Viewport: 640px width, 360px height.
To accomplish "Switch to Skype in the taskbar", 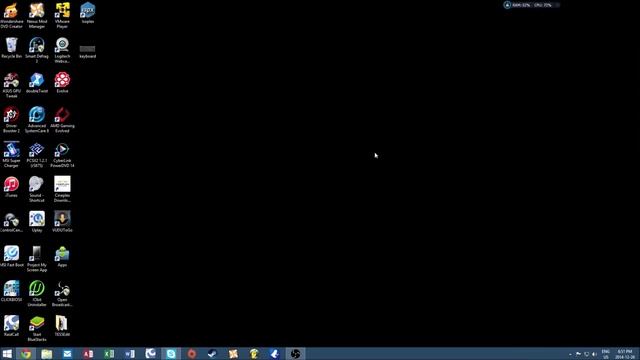I will click(x=171, y=353).
